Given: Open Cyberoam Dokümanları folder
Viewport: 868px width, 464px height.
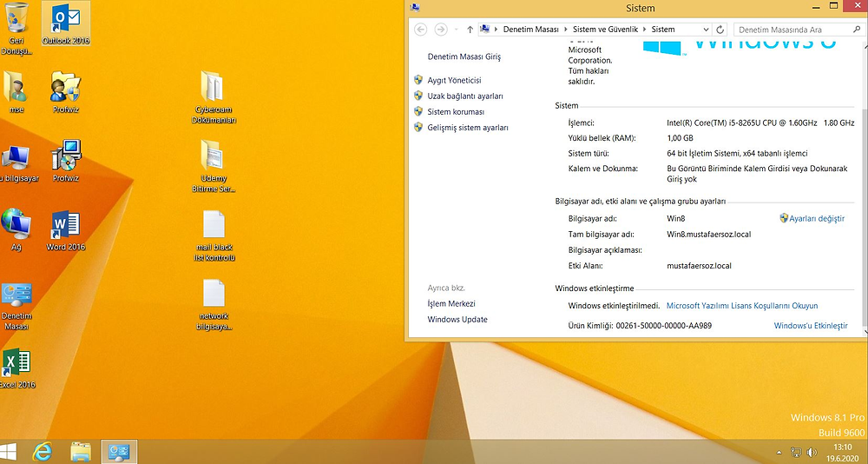Looking at the screenshot, I should pyautogui.click(x=214, y=97).
